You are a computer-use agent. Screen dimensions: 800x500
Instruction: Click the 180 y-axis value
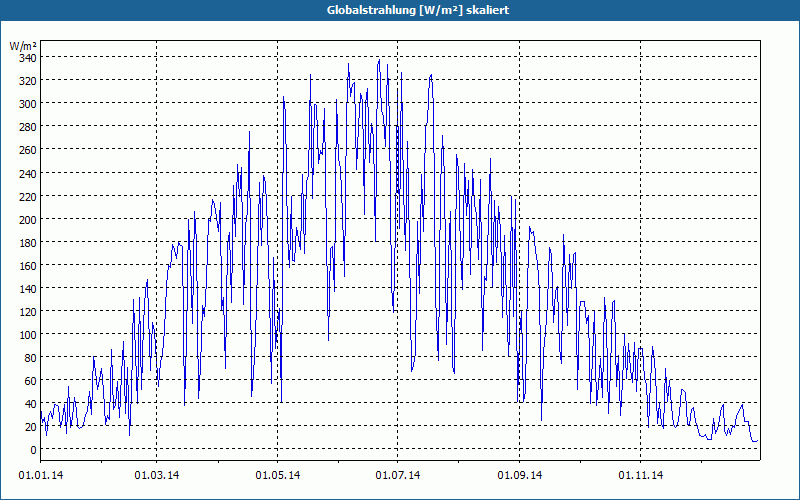28,243
